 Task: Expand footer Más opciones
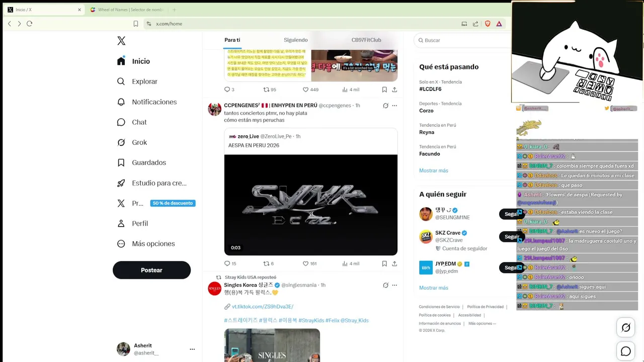click(482, 323)
